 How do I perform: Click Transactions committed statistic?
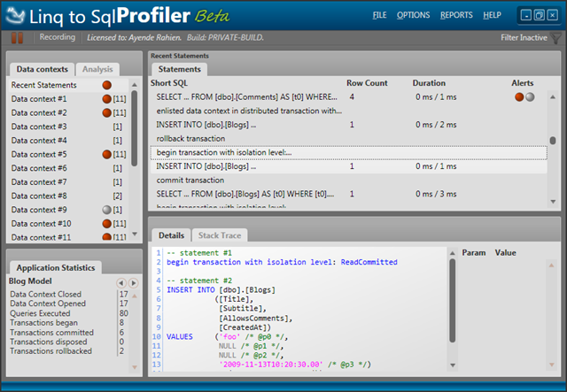pyautogui.click(x=51, y=333)
